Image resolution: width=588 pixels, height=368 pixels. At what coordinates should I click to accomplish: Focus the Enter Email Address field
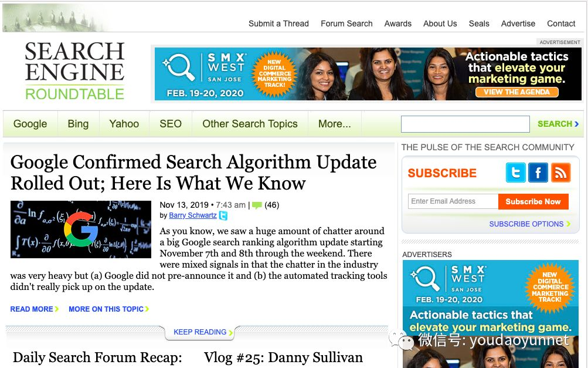[453, 201]
